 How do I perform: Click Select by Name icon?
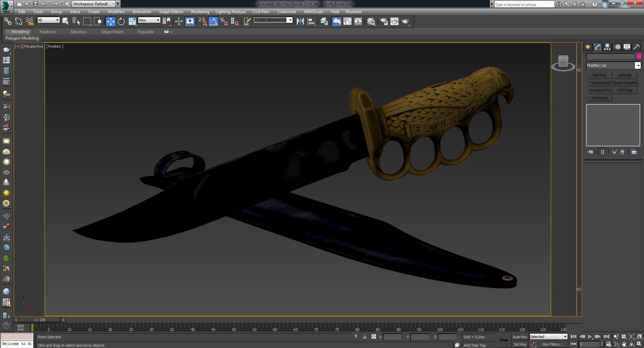(x=76, y=21)
